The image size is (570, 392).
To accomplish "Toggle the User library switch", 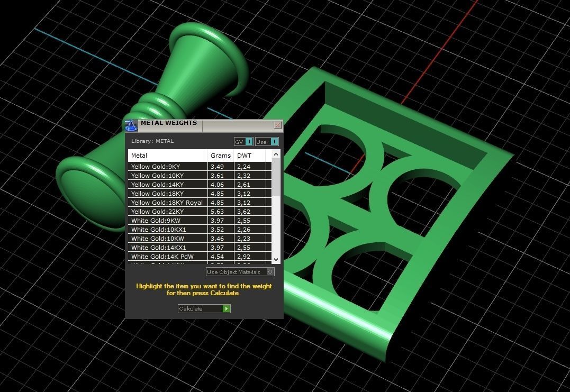I will pos(267,142).
